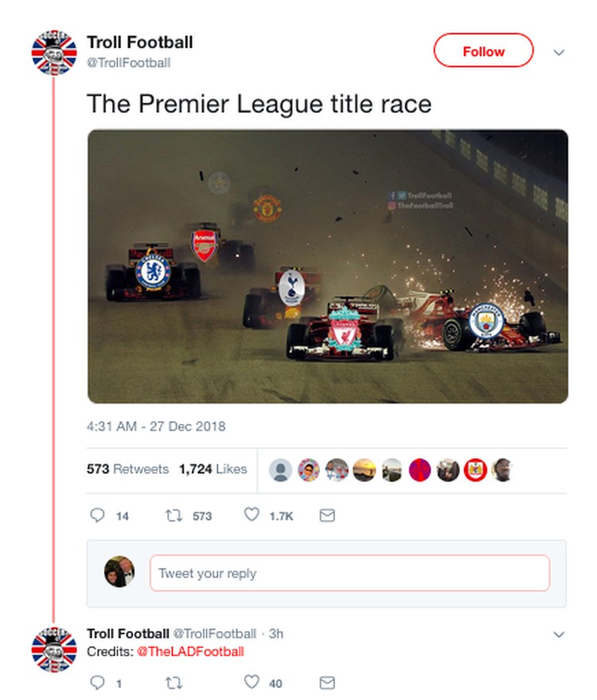Open the 573 Retweets list

tap(127, 469)
